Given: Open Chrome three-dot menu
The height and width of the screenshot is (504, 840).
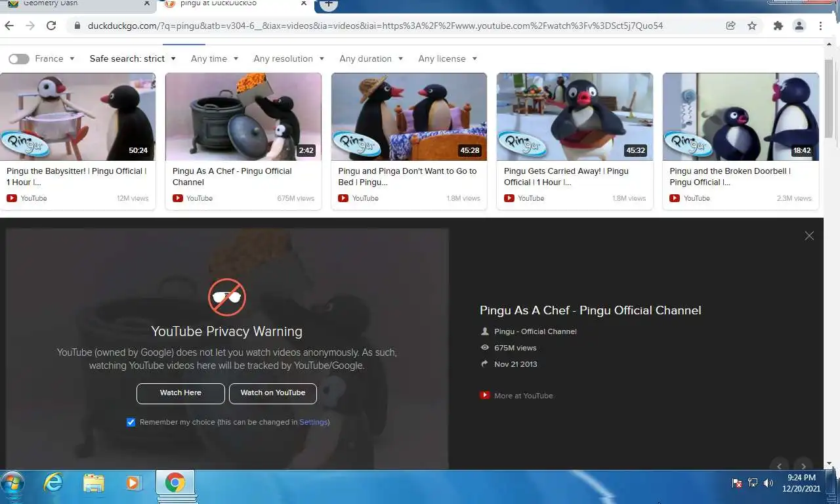Looking at the screenshot, I should point(820,26).
